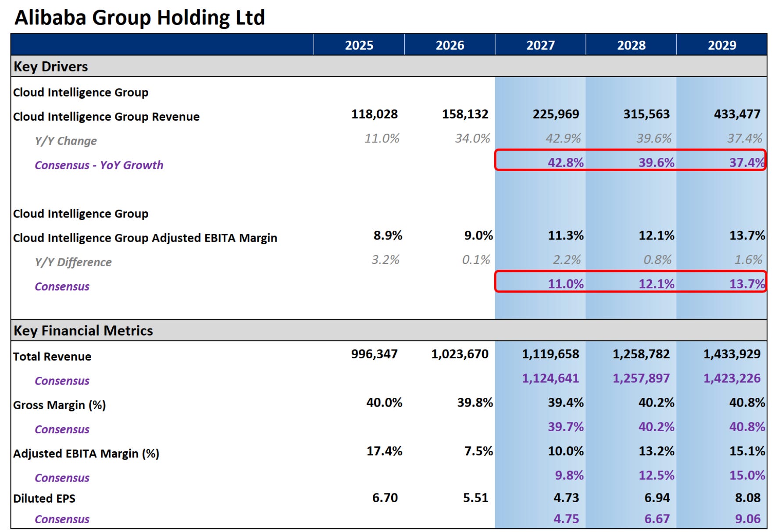The width and height of the screenshot is (778, 532).
Task: Select the 40.0% gross margin value
Action: click(x=385, y=403)
